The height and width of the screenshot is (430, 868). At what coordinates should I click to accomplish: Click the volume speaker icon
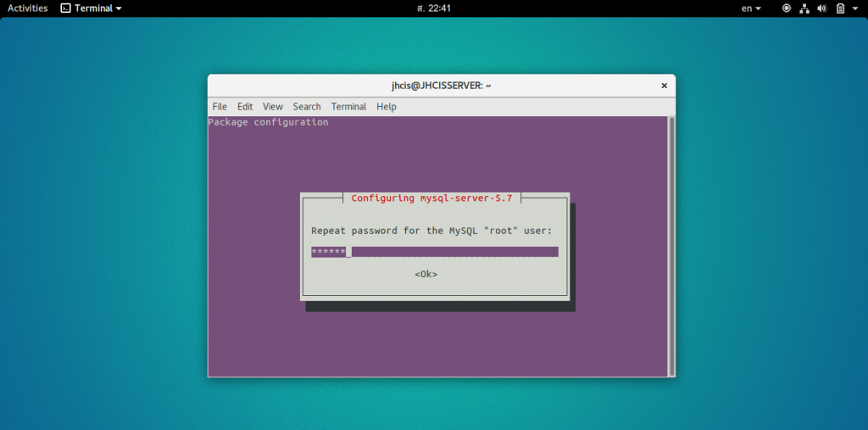[822, 8]
